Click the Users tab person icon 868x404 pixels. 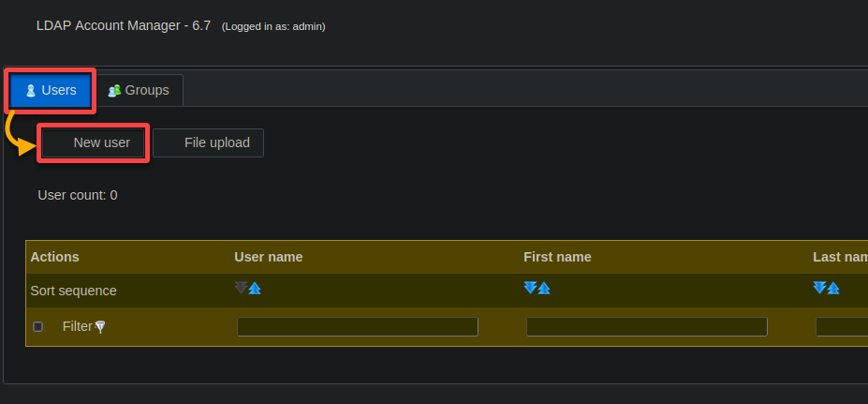31,90
